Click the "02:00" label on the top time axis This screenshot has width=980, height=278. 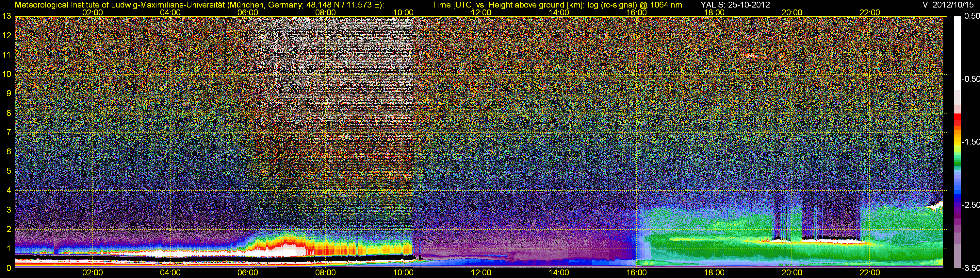[92, 12]
